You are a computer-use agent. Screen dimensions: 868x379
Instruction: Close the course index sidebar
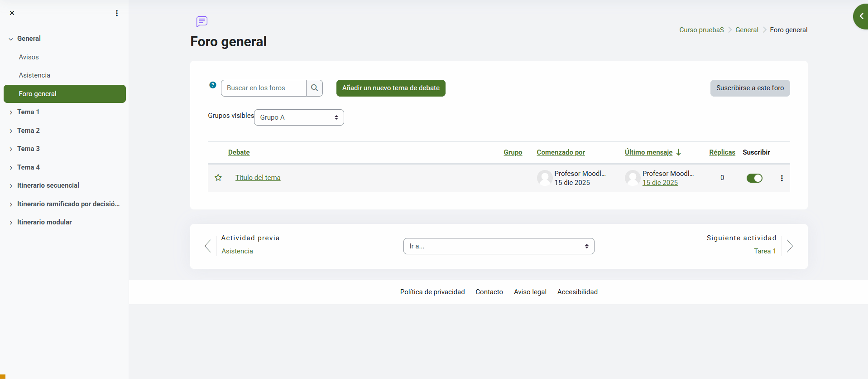click(x=12, y=13)
